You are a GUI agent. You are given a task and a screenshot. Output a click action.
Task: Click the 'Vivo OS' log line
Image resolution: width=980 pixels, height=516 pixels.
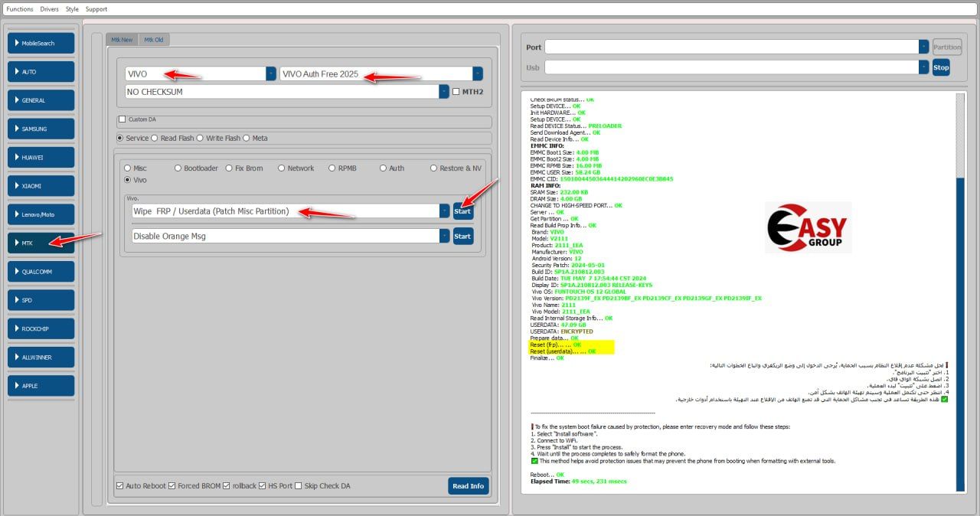(579, 292)
